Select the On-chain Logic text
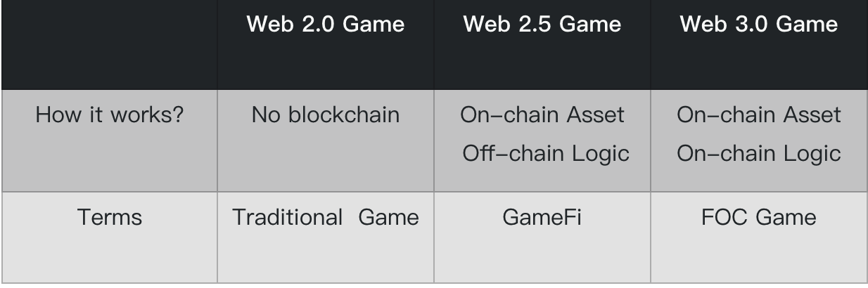868x288 pixels. tap(759, 154)
